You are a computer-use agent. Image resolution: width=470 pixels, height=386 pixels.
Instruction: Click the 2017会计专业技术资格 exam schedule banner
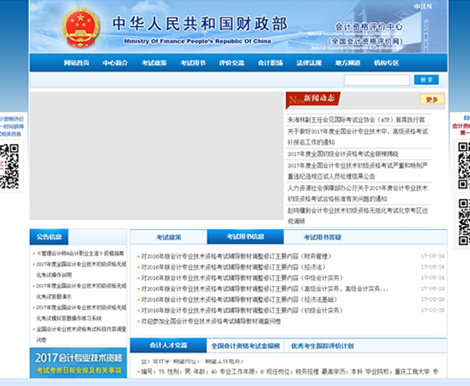[78, 363]
